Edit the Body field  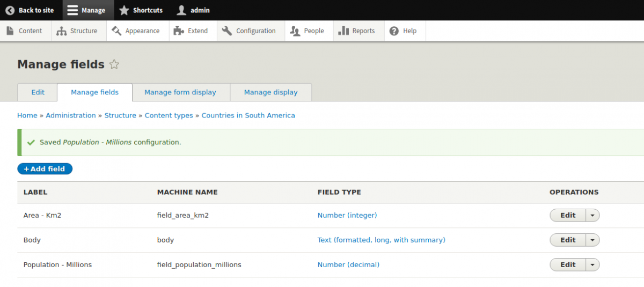click(568, 240)
